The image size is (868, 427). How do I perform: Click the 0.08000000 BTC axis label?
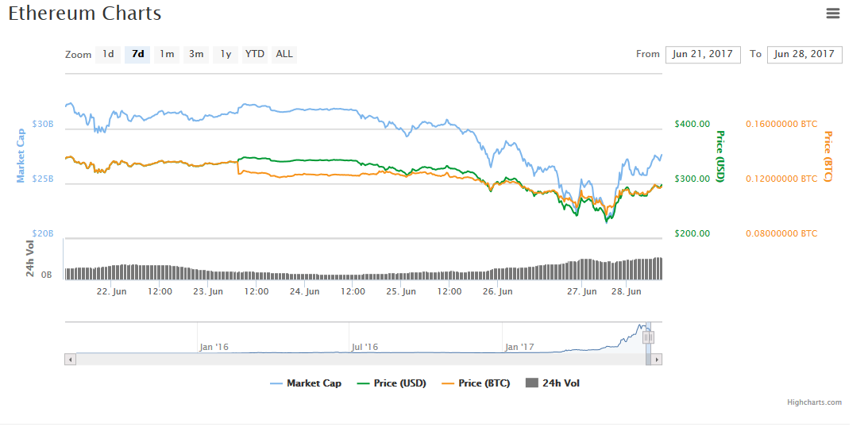point(781,233)
